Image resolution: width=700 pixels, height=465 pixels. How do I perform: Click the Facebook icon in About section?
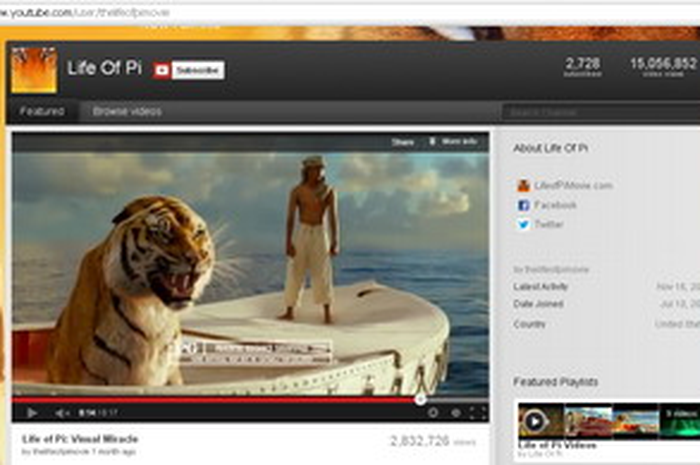tap(523, 205)
